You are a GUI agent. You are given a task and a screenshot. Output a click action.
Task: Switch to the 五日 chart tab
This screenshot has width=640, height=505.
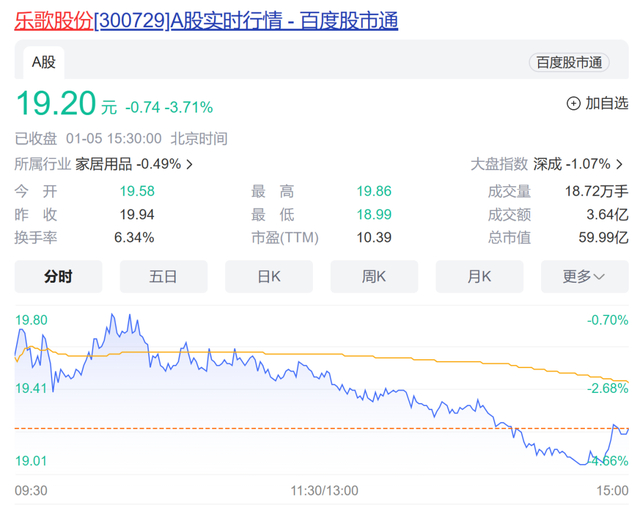pyautogui.click(x=164, y=276)
